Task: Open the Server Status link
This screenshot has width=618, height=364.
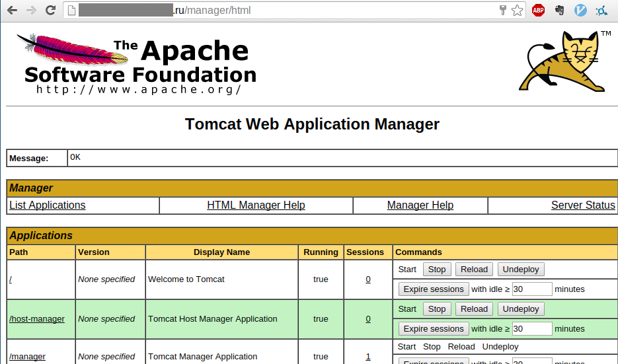Action: [x=583, y=205]
